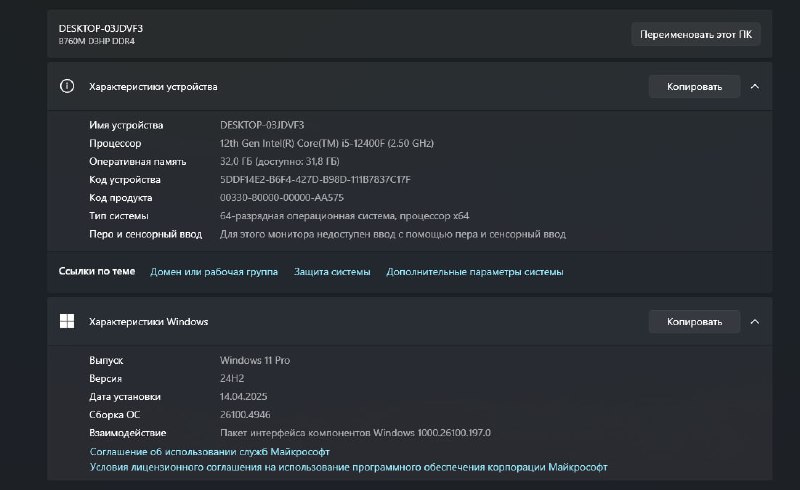Viewport: 800px width, 490px height.
Task: Copy device specifications with Копировать
Action: pyautogui.click(x=694, y=87)
